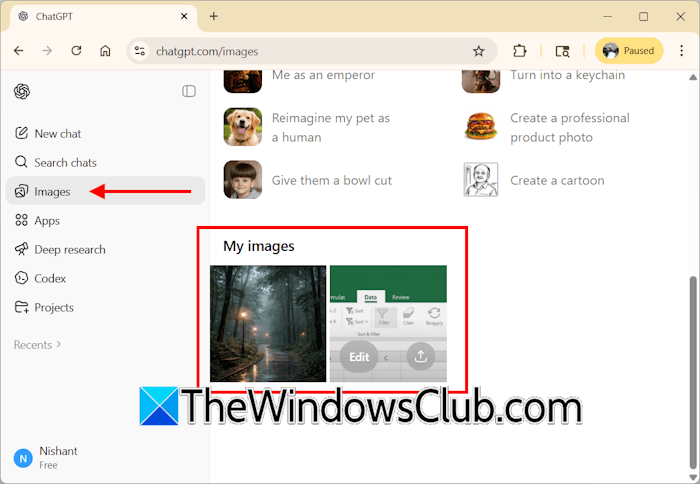Screen dimensions: 700x484
Task: Click the keychain example thumbnail
Action: [481, 81]
